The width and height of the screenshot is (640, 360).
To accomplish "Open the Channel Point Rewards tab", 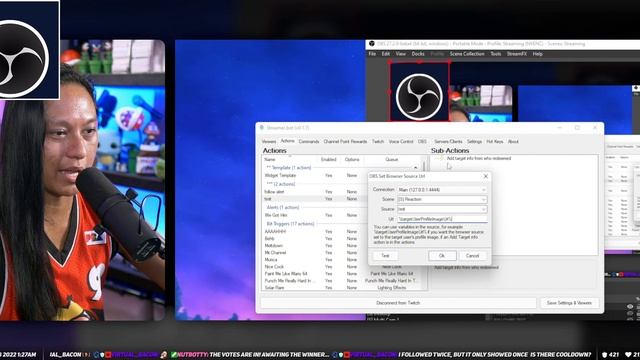I will click(x=345, y=141).
